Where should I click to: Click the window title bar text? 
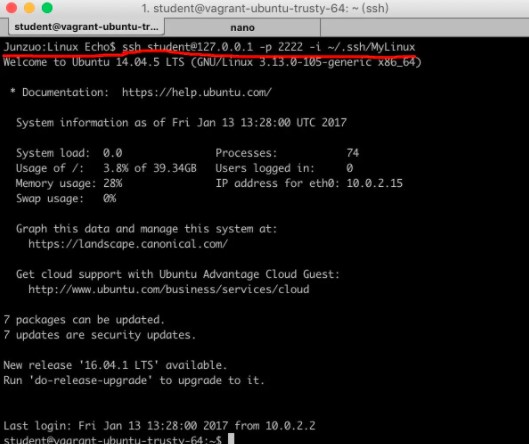click(265, 8)
